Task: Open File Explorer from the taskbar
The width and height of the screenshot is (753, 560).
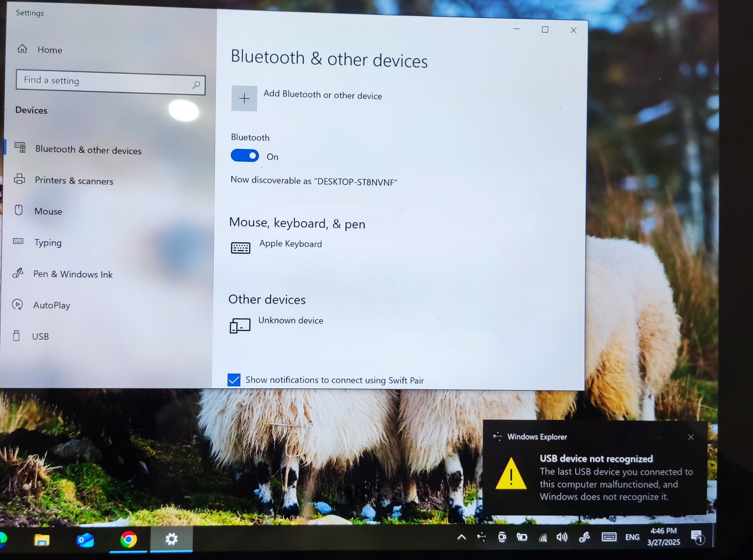Action: pos(42,540)
